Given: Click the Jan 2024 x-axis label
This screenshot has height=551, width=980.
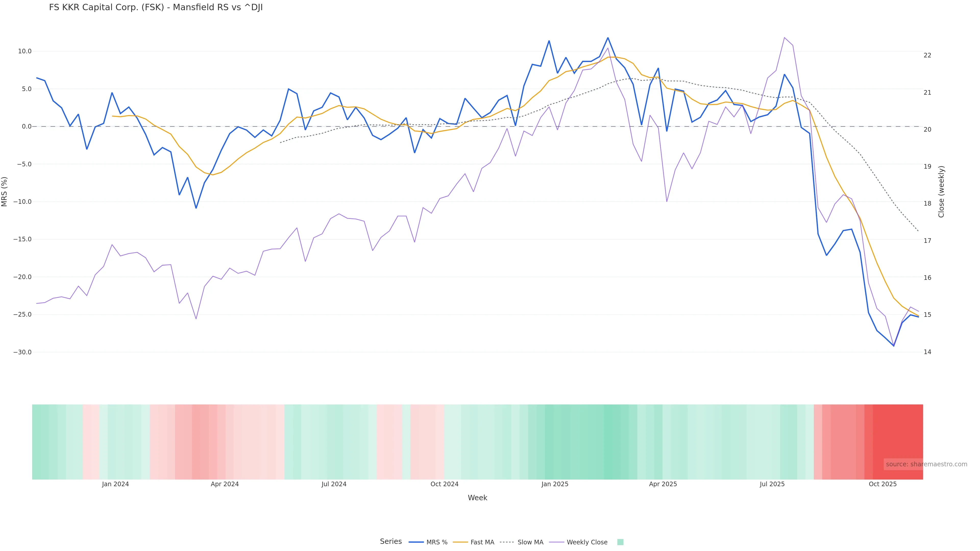Looking at the screenshot, I should (x=115, y=484).
